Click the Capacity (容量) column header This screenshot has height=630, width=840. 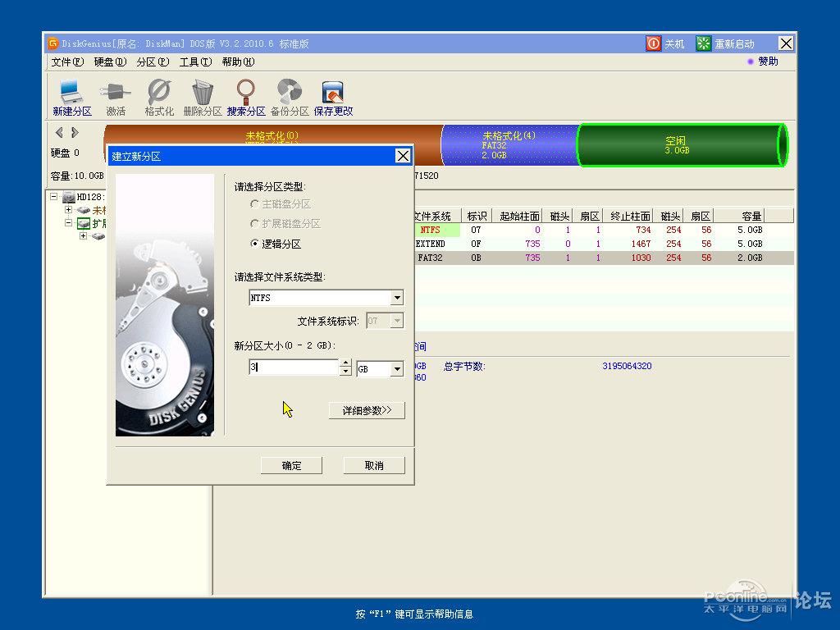pyautogui.click(x=739, y=216)
